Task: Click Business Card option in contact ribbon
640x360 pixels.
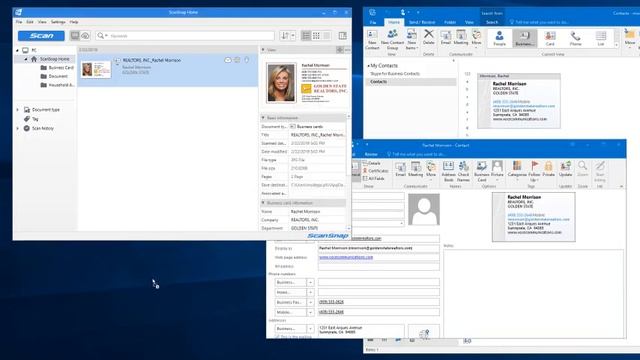Action: pyautogui.click(x=482, y=171)
